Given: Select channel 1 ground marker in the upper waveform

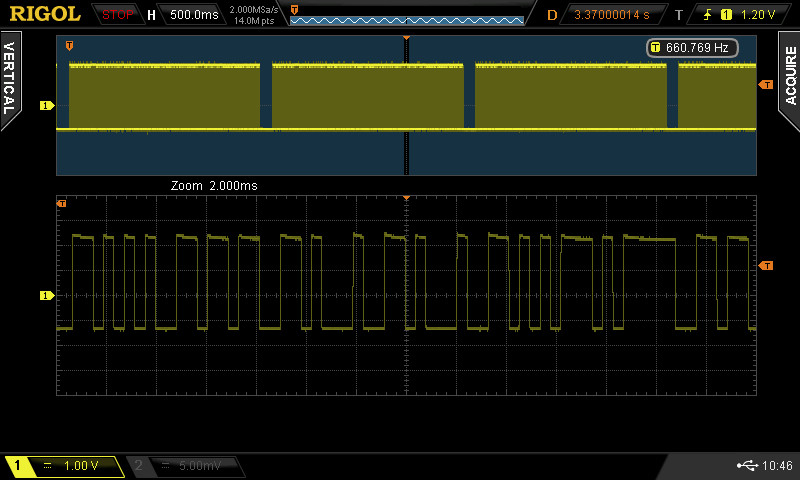Looking at the screenshot, I should click(46, 105).
